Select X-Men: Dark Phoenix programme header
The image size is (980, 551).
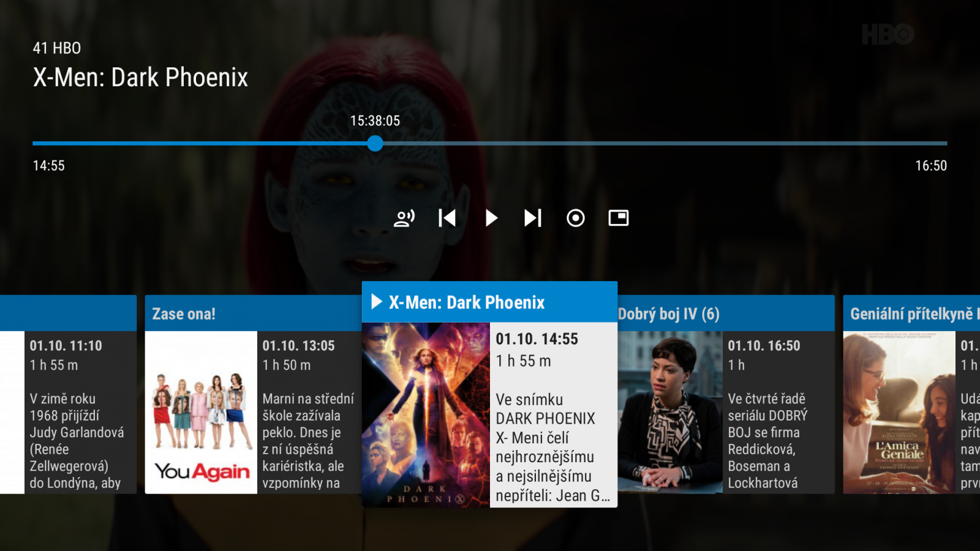(x=489, y=302)
